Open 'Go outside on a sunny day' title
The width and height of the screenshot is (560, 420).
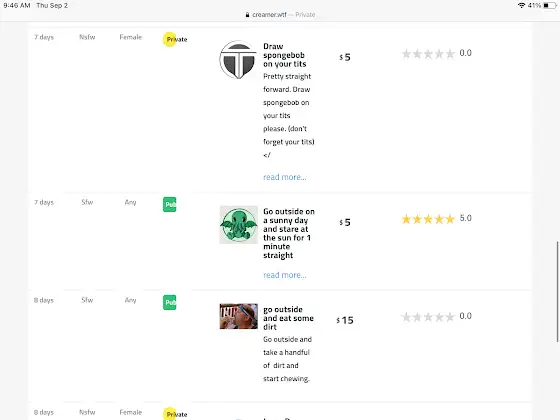pyautogui.click(x=289, y=233)
